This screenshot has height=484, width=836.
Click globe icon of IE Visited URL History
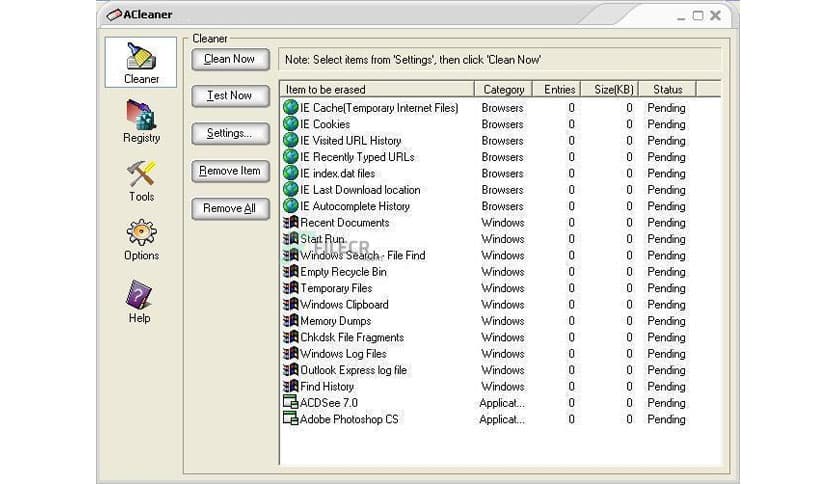click(291, 140)
